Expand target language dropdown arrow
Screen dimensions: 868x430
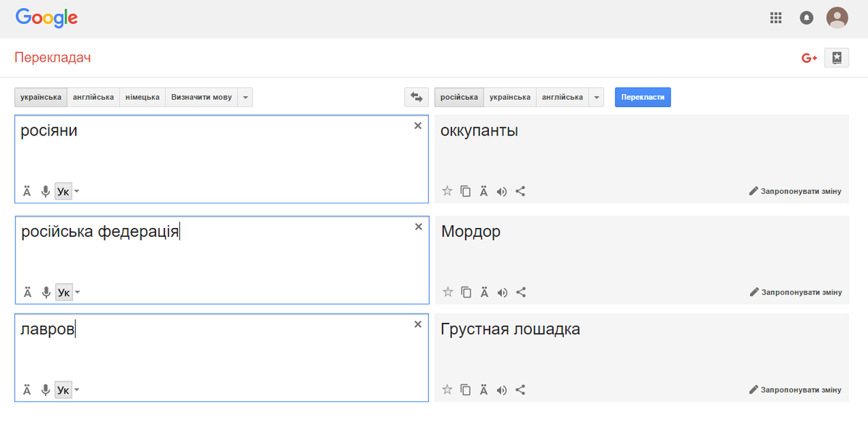[x=596, y=97]
